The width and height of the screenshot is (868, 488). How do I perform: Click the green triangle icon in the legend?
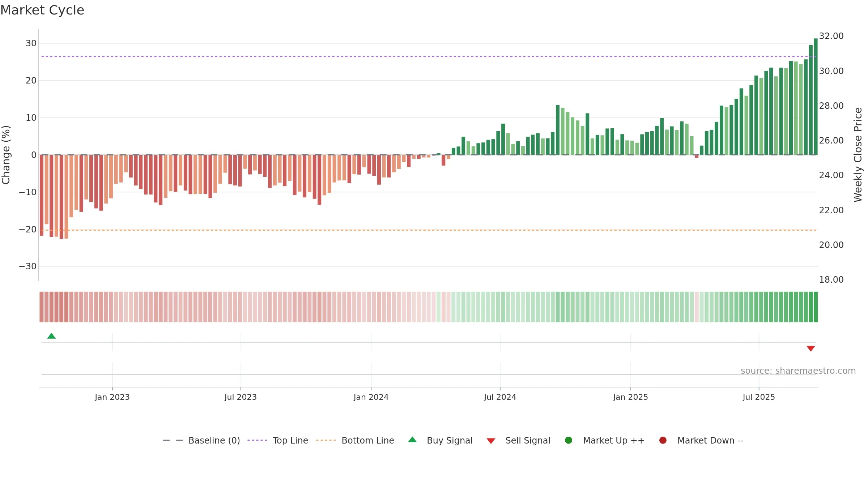tap(412, 440)
